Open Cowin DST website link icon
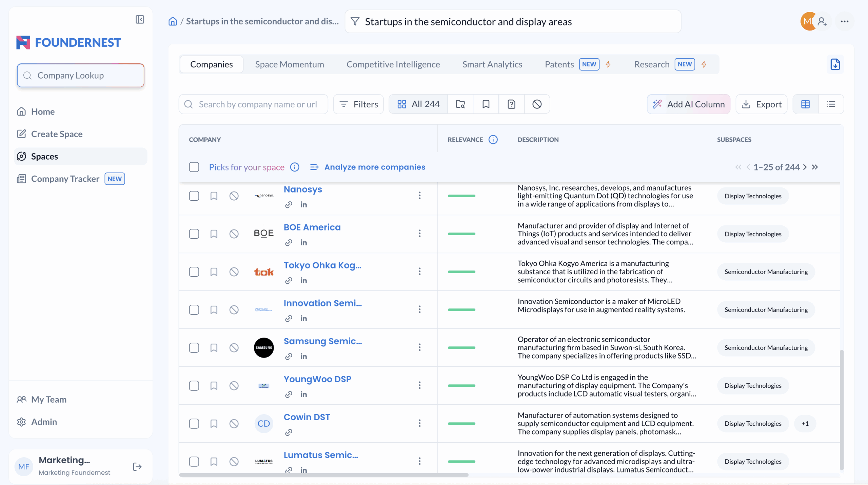The image size is (868, 485). pyautogui.click(x=289, y=432)
